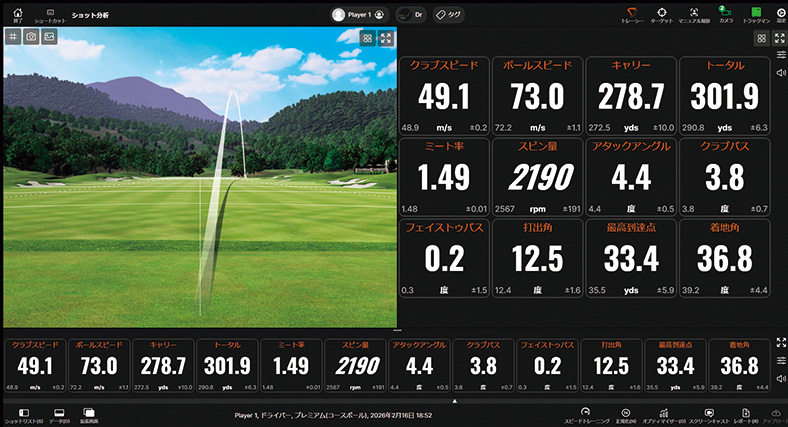Image resolution: width=788 pixels, height=427 pixels.
Task: Click the Tag (タグ) button
Action: (448, 15)
